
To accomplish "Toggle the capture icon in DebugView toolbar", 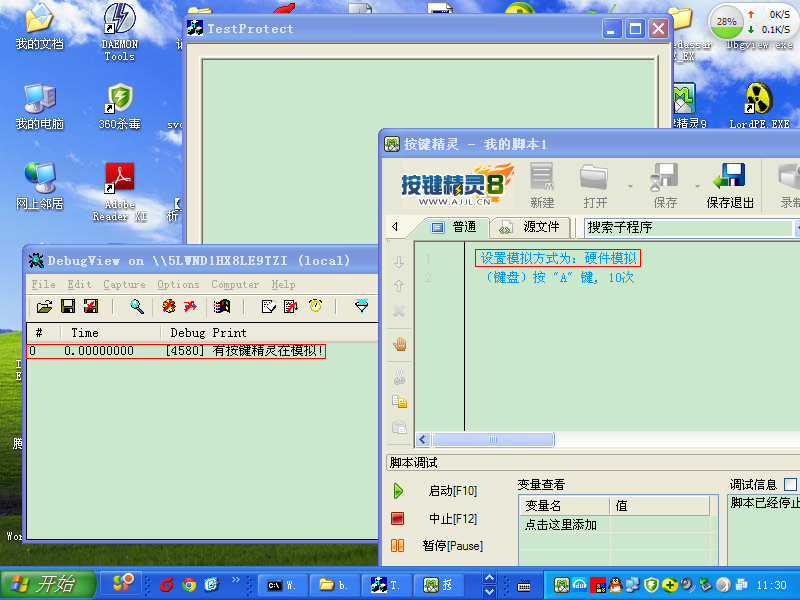I will [x=169, y=306].
